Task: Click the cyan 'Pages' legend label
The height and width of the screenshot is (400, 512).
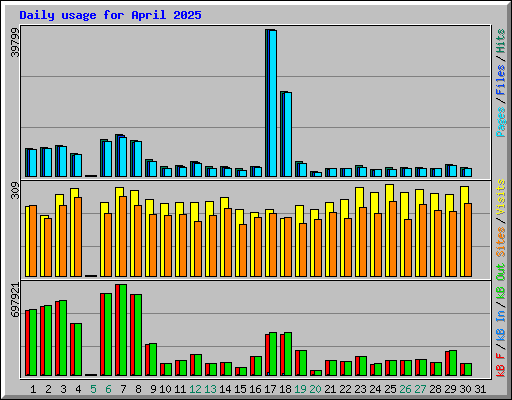Action: coord(501,122)
